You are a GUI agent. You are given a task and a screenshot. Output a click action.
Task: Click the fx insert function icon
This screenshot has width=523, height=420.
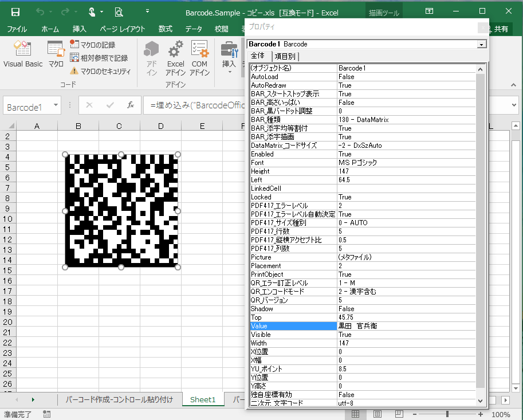pyautogui.click(x=131, y=105)
